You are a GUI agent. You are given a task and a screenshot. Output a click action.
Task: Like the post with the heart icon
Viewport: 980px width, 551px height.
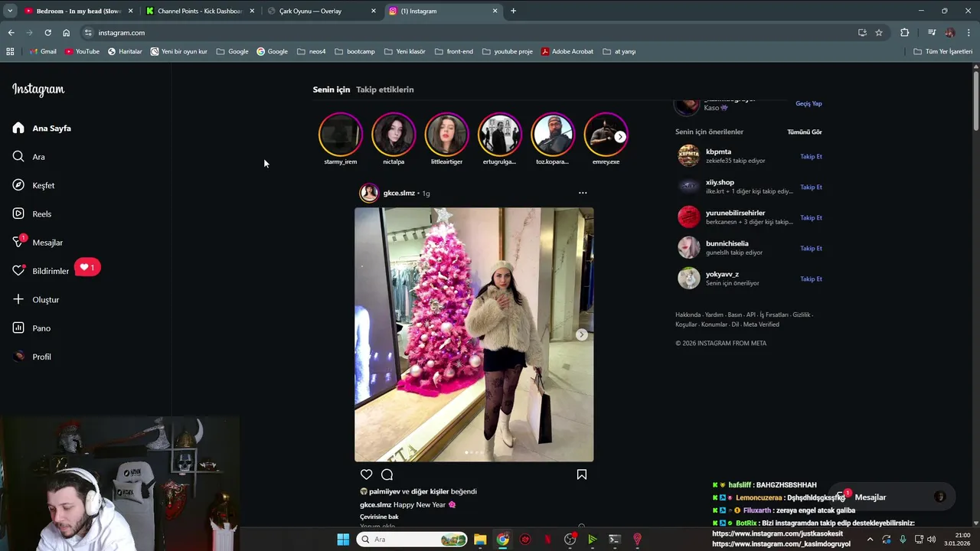367,474
